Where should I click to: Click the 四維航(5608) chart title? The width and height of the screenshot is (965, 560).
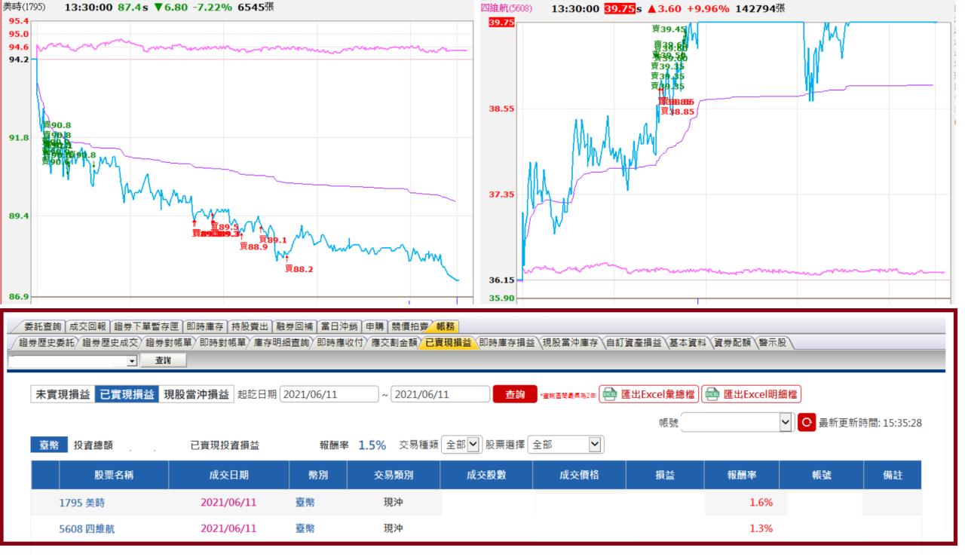point(506,8)
